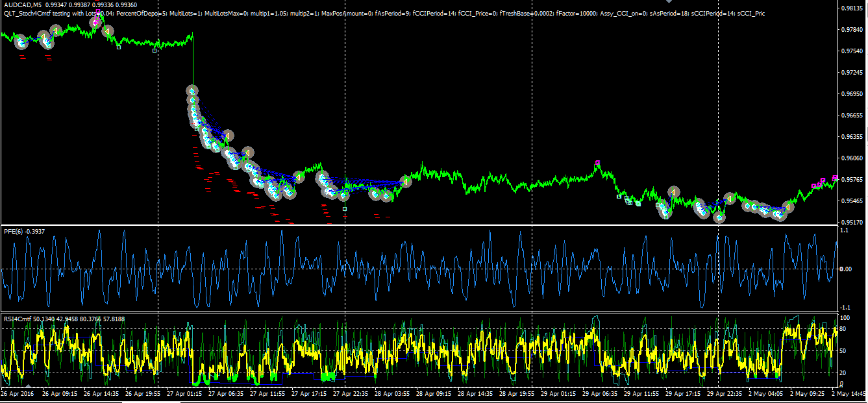Click the '26 Apr 14:35' time label
The height and width of the screenshot is (403, 868).
101,394
